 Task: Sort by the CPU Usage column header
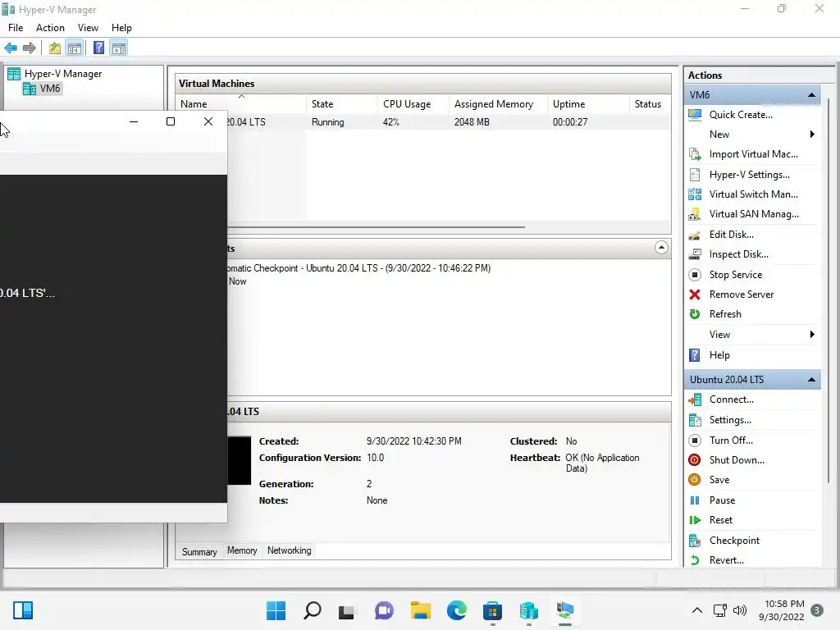[x=413, y=104]
